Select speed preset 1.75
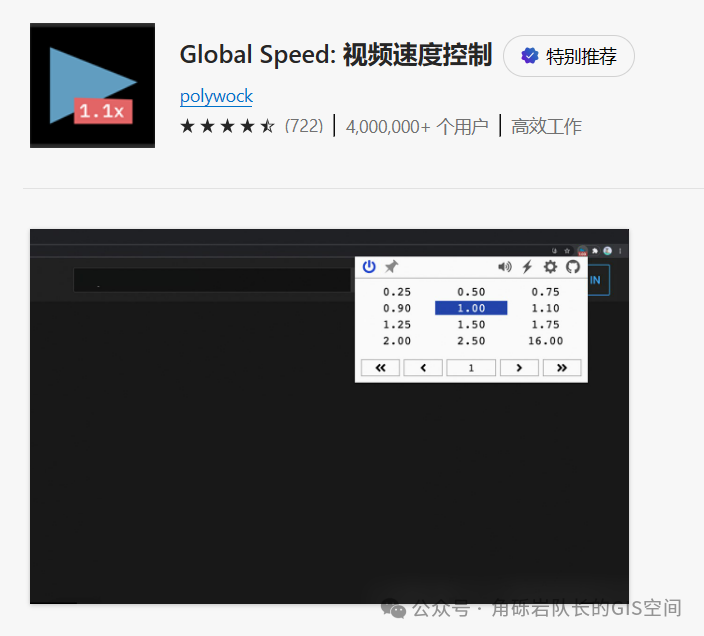704x636 pixels. [x=545, y=325]
